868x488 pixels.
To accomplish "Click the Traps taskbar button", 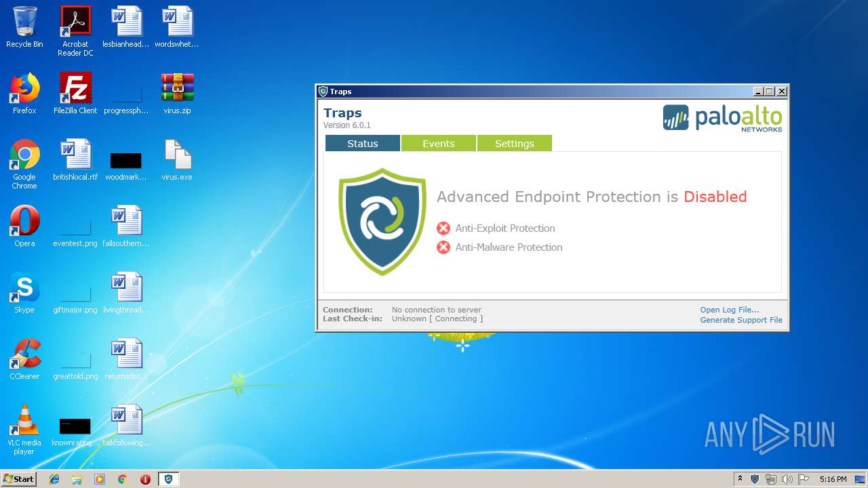I will [x=168, y=479].
